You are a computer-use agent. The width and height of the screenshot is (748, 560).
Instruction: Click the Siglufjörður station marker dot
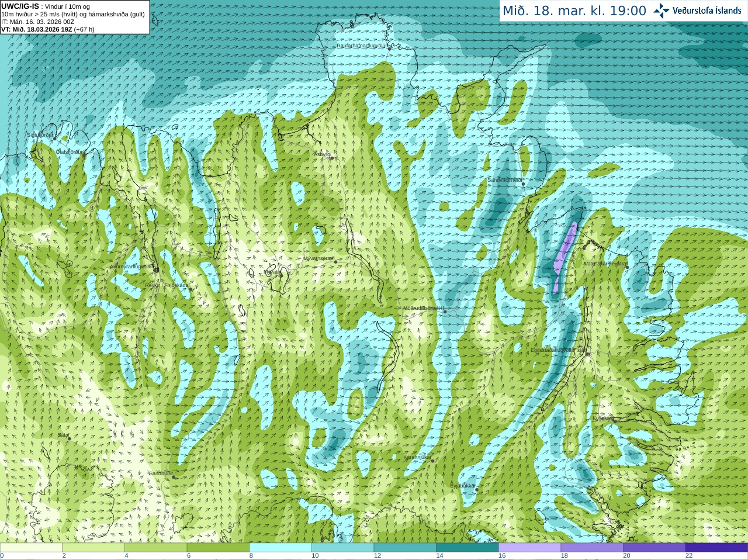pos(55,139)
